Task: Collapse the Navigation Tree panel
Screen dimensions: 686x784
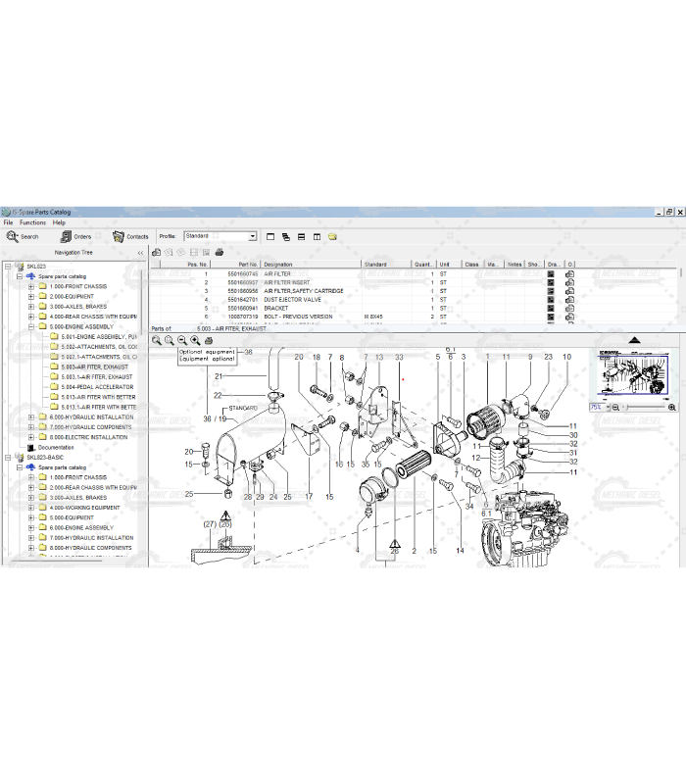Action: click(x=139, y=253)
